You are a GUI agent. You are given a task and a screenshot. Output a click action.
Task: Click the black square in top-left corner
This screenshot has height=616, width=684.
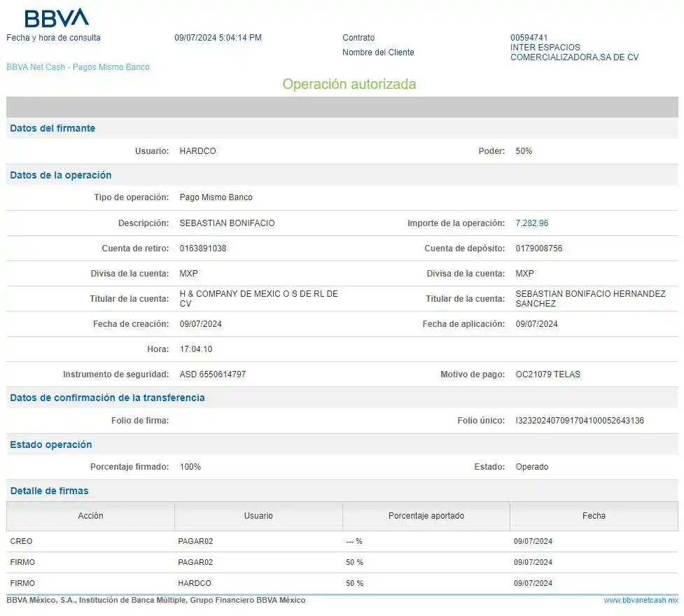(8, 14)
